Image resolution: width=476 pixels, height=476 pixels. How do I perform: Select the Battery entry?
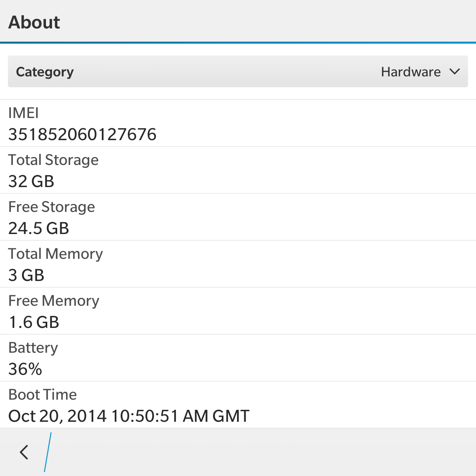(x=238, y=358)
